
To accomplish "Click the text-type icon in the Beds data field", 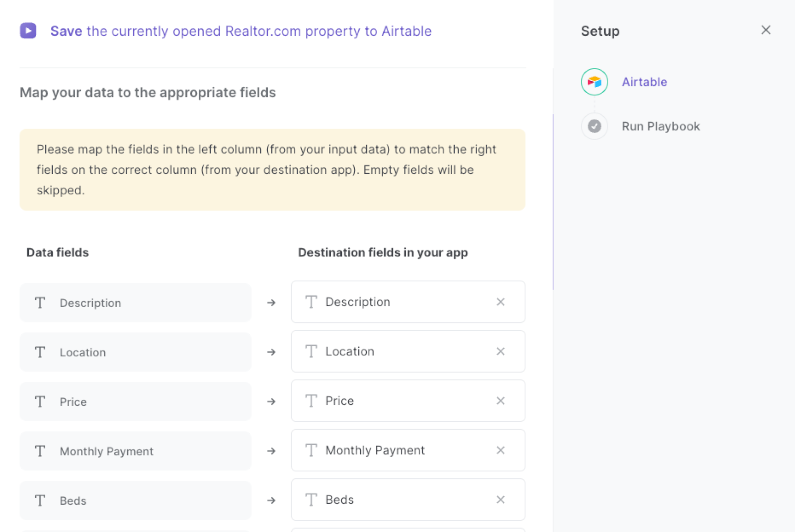I will [40, 500].
